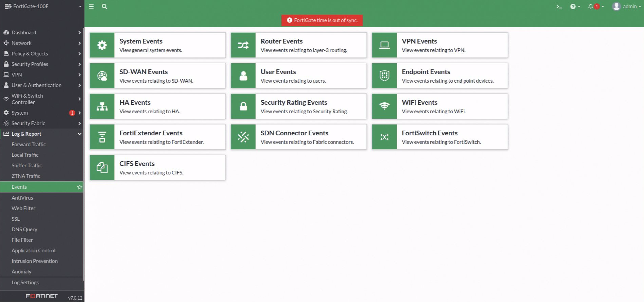Click the Security Fabric sidebar icon
This screenshot has width=644, height=302.
click(x=6, y=123)
